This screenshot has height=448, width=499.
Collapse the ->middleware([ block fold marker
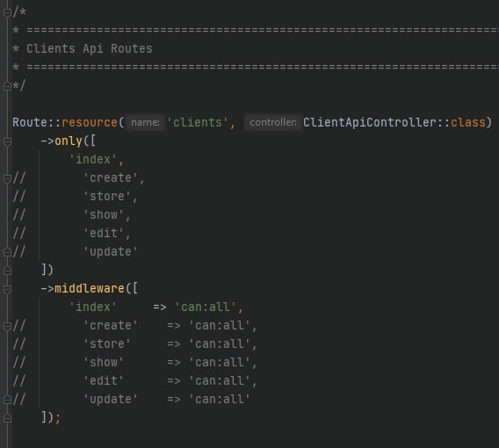point(7,289)
